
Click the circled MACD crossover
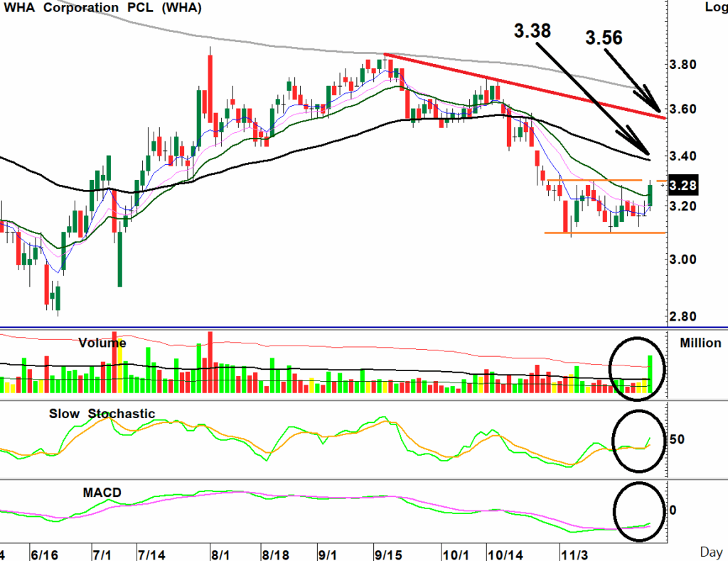coord(643,525)
